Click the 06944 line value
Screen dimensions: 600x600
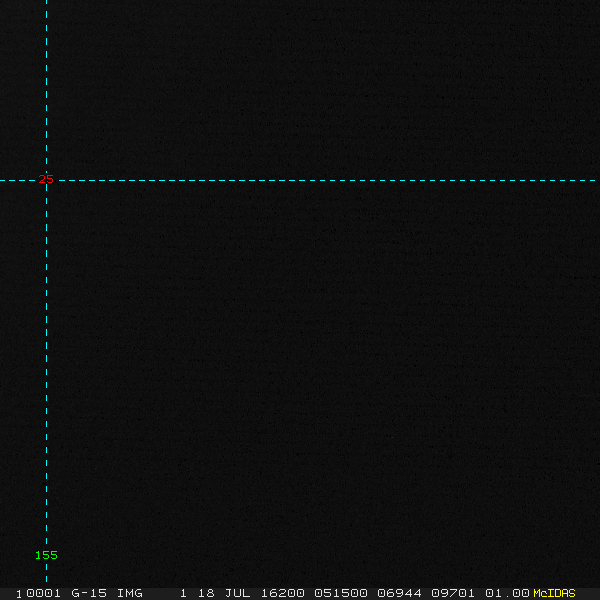pyautogui.click(x=399, y=593)
